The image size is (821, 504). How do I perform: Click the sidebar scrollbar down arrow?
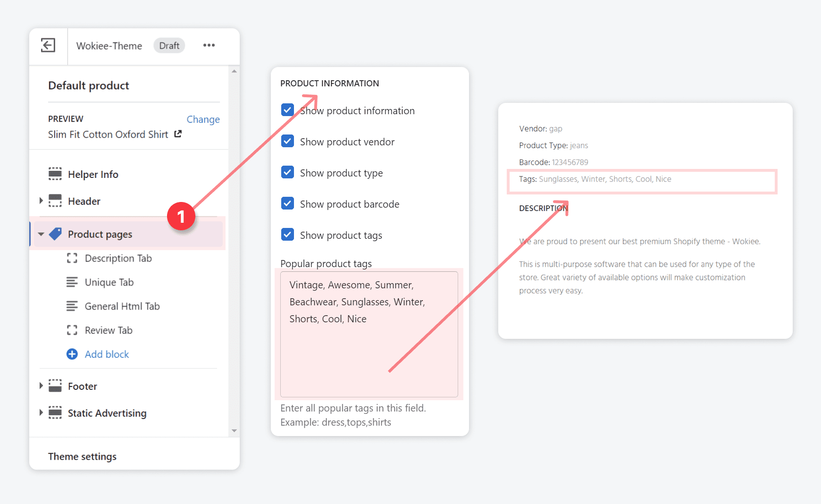tap(234, 431)
